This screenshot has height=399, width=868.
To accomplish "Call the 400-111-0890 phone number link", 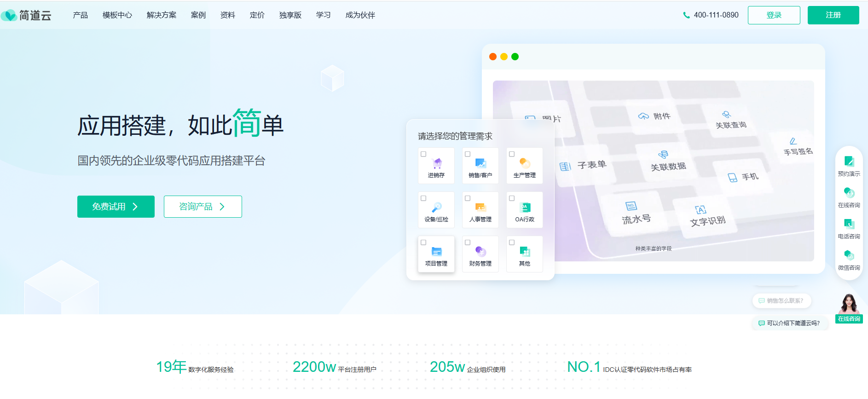I will (x=716, y=15).
